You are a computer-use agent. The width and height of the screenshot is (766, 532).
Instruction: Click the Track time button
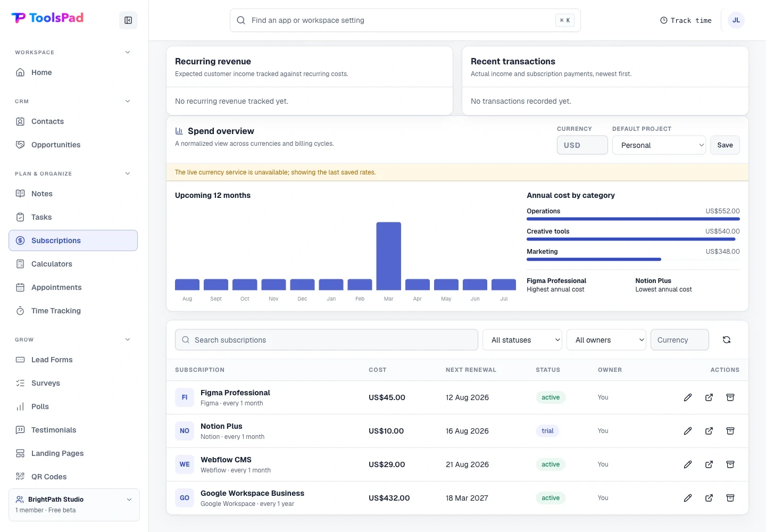[686, 20]
